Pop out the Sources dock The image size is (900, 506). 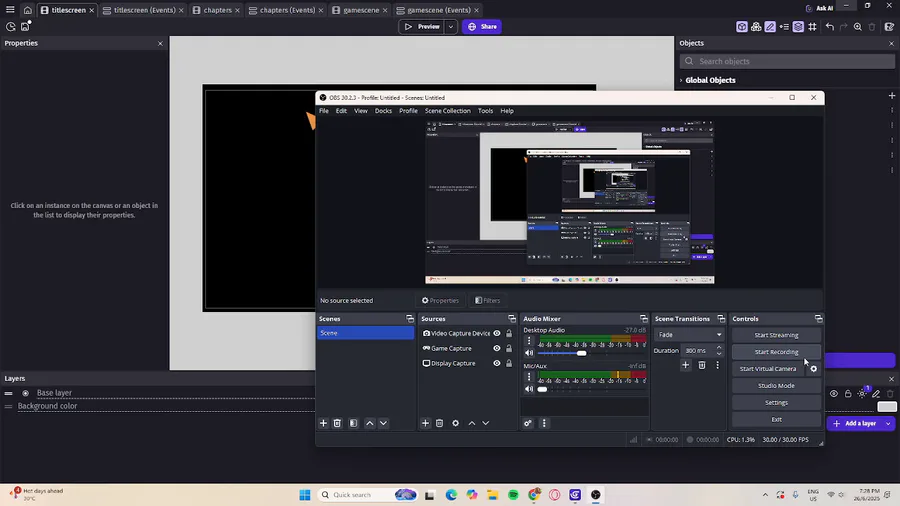512,318
